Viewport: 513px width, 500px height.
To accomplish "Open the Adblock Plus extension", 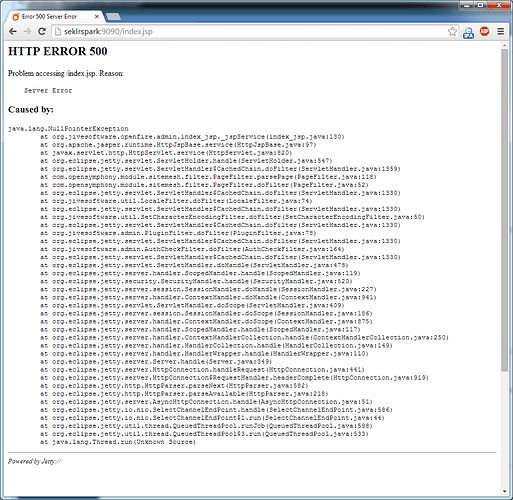I will tap(484, 31).
